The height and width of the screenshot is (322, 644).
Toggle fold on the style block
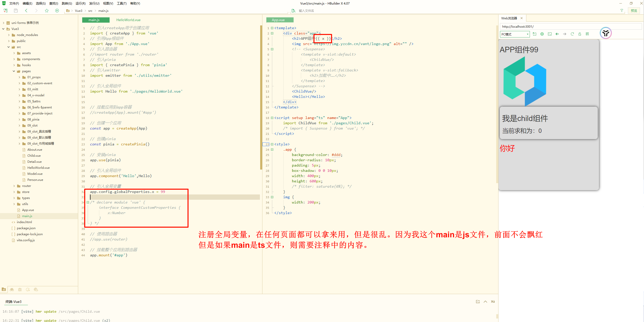tap(272, 144)
